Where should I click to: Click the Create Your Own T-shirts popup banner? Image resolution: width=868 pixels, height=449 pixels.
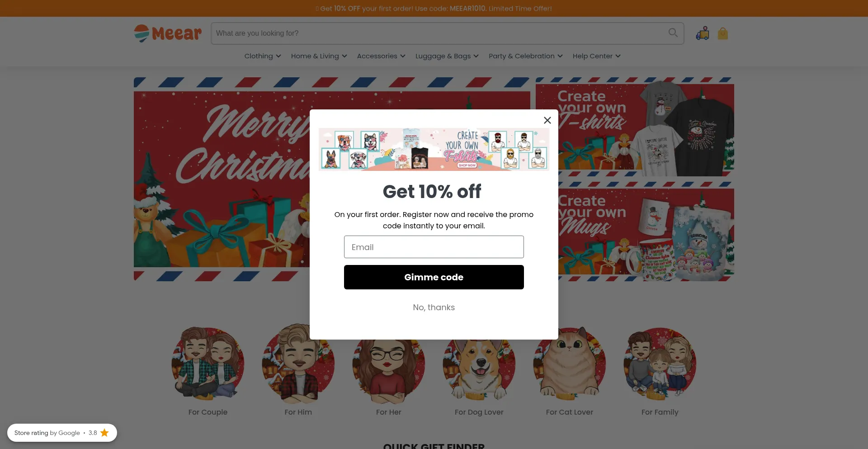[434, 149]
